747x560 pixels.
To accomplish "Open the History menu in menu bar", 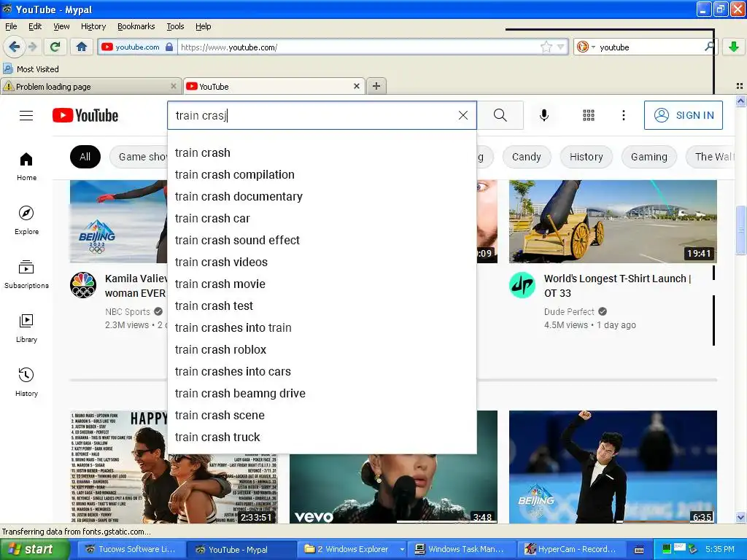I will click(93, 26).
